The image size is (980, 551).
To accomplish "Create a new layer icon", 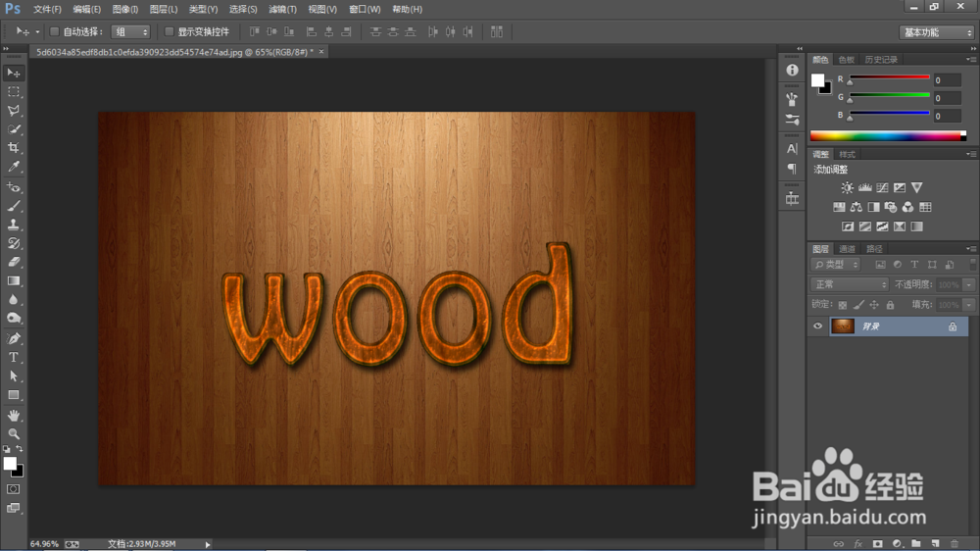I will click(x=936, y=544).
